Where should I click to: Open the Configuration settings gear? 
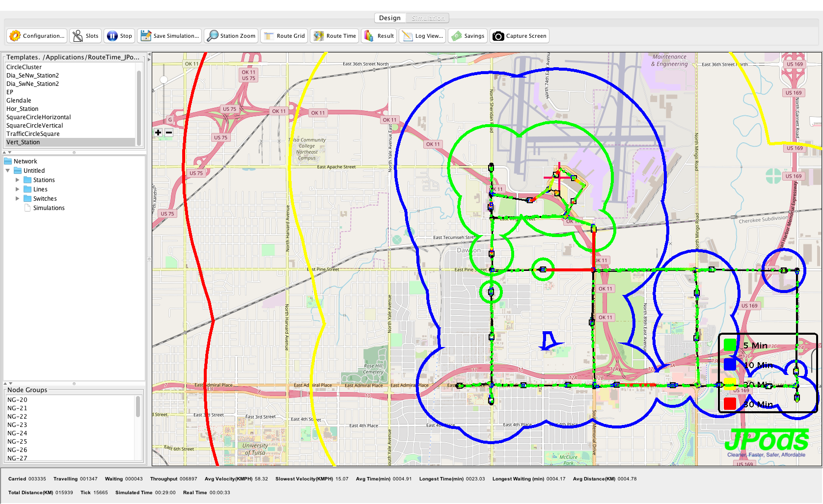tap(37, 36)
